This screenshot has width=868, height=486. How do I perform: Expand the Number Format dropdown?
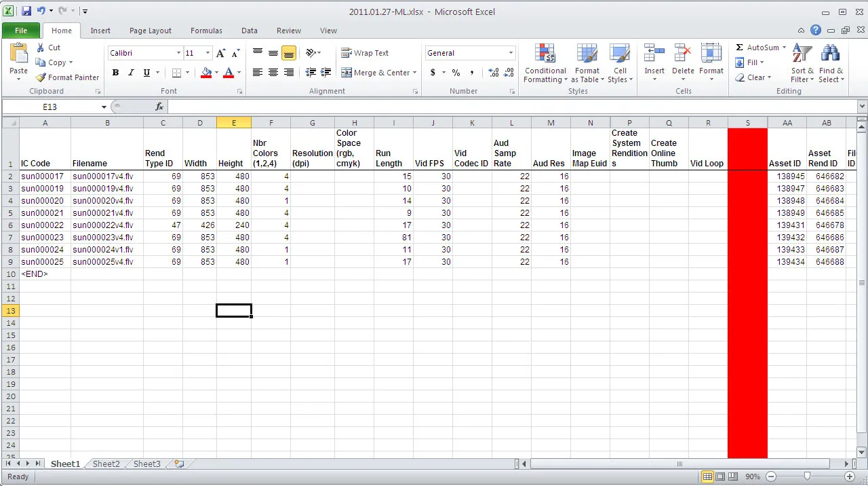(x=511, y=53)
